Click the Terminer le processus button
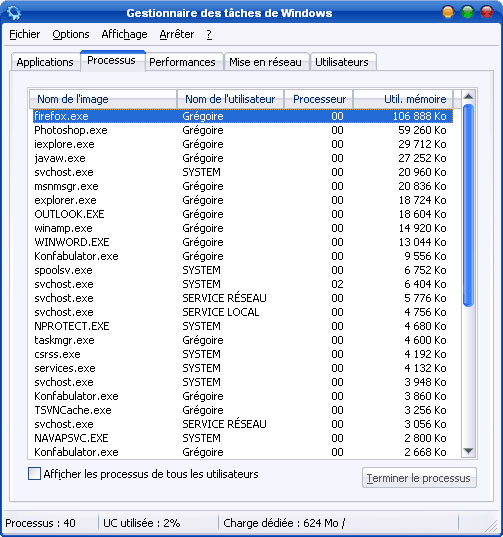This screenshot has width=503, height=537. pos(419,478)
